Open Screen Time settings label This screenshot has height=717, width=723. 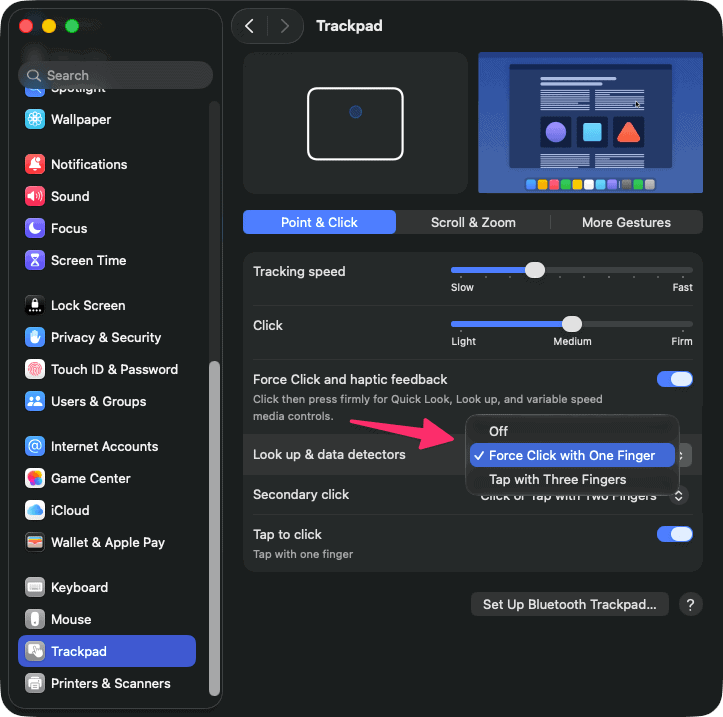(89, 261)
